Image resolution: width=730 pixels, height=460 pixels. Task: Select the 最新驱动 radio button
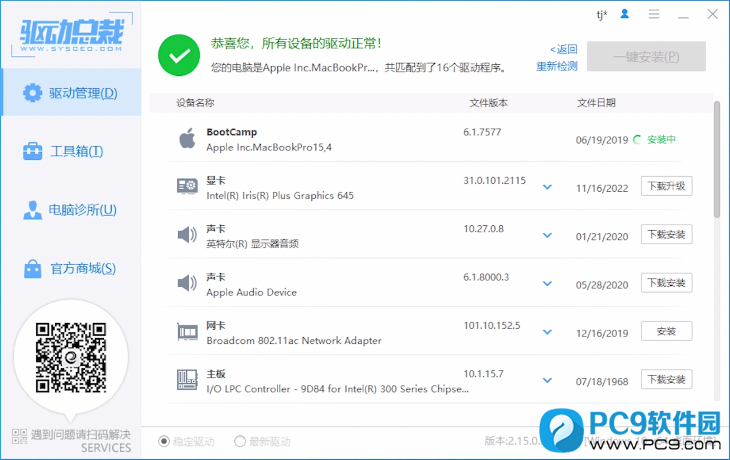pos(240,441)
